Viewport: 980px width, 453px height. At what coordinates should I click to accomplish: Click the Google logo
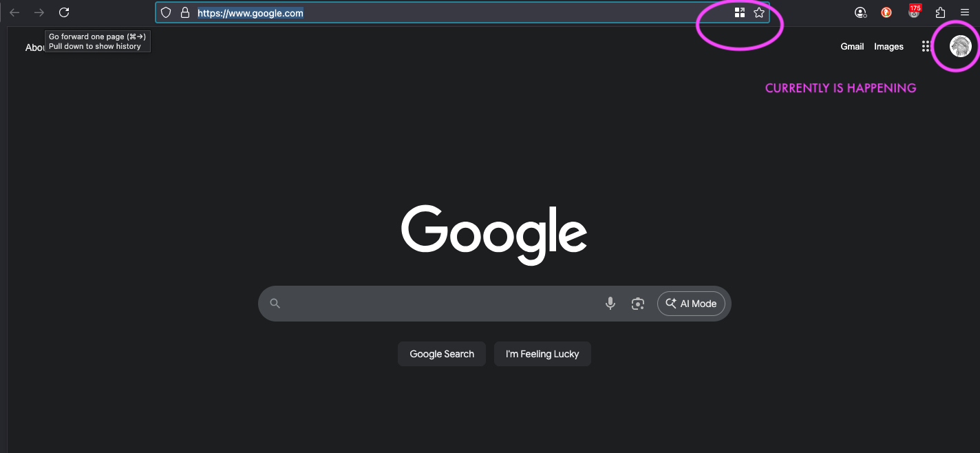494,234
